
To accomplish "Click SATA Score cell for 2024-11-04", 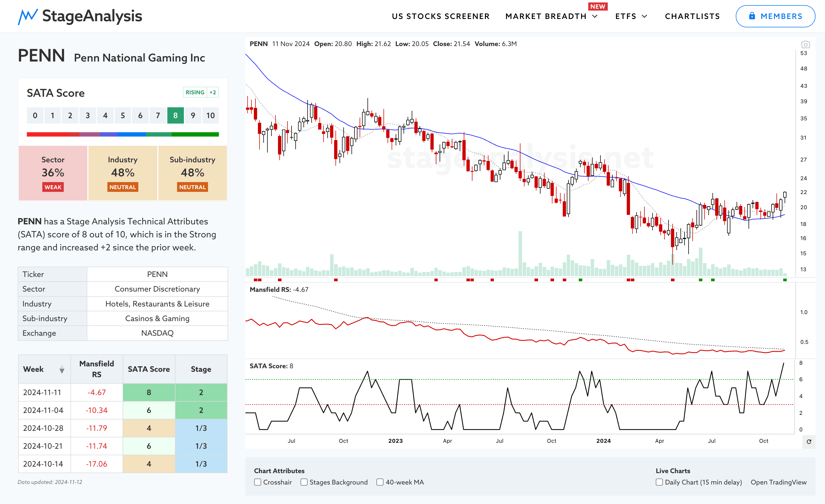I will click(149, 410).
